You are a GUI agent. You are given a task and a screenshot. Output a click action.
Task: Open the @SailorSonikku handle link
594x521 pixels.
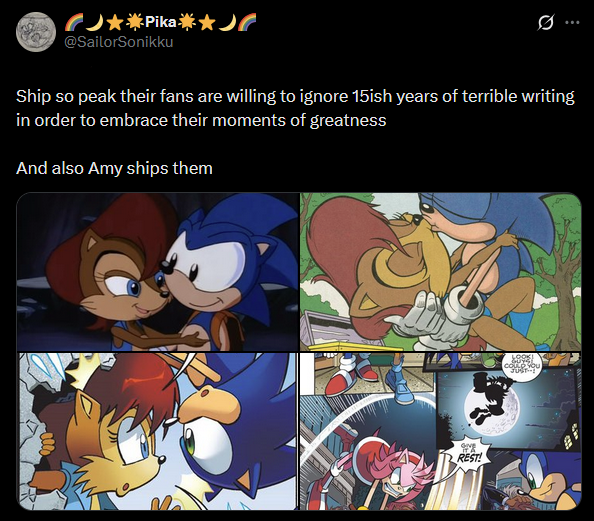[119, 42]
